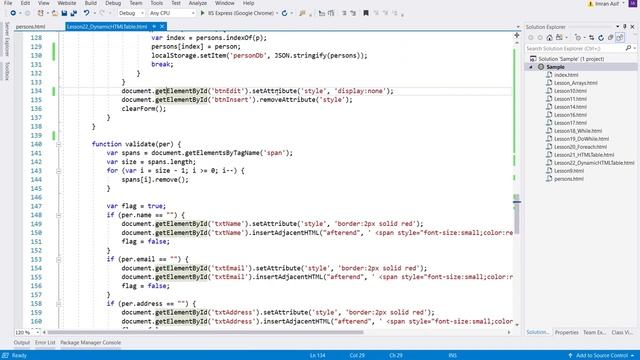Collapse the per.address if block at line 158

pyautogui.click(x=58, y=304)
